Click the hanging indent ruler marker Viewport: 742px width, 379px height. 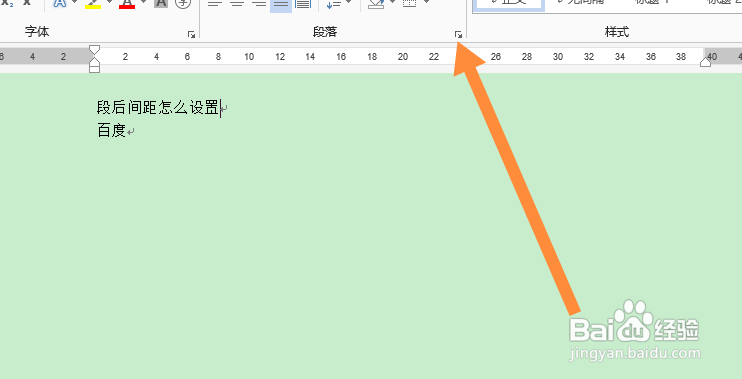[x=95, y=62]
